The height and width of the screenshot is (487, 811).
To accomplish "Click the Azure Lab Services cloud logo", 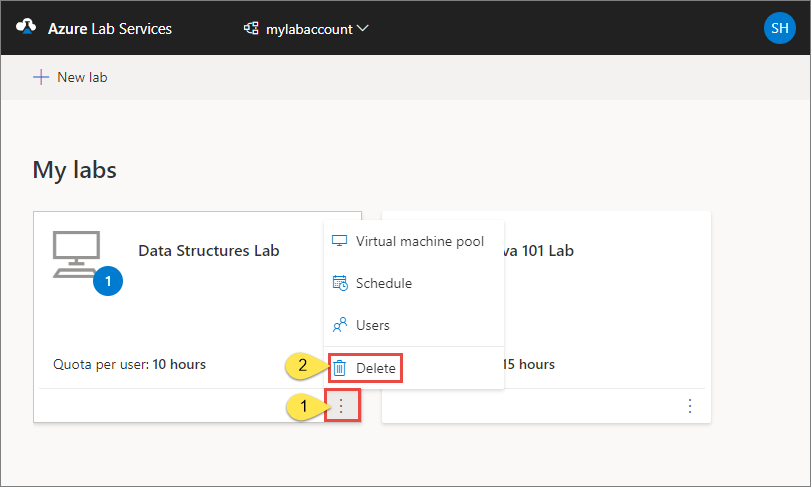I will point(26,26).
